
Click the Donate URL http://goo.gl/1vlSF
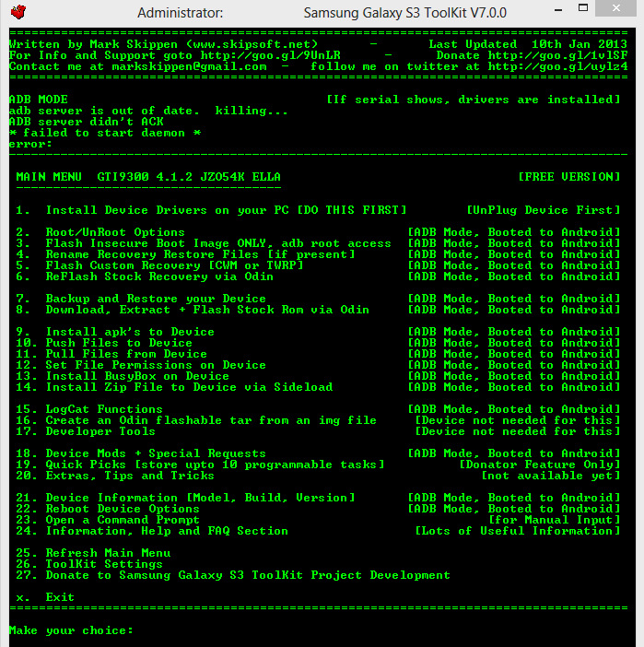[x=557, y=55]
